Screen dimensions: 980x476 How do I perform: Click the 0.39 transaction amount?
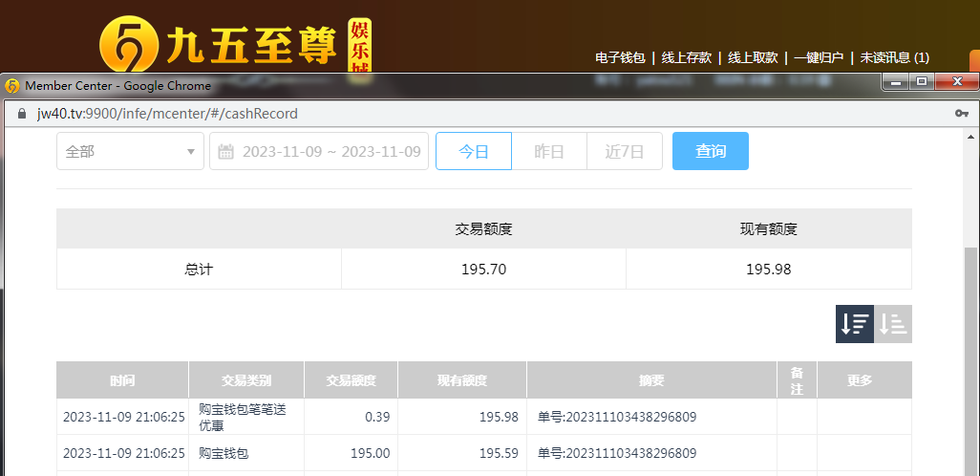[x=377, y=417]
